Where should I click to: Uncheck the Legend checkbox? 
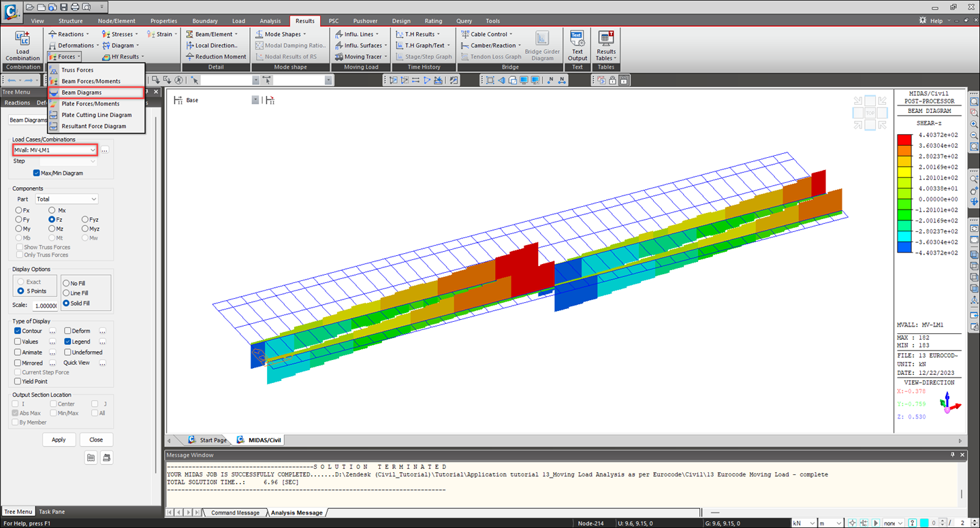[67, 342]
